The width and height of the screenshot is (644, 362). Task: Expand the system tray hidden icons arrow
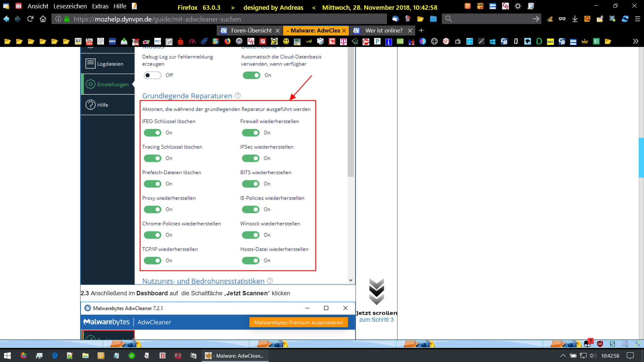tap(563, 356)
